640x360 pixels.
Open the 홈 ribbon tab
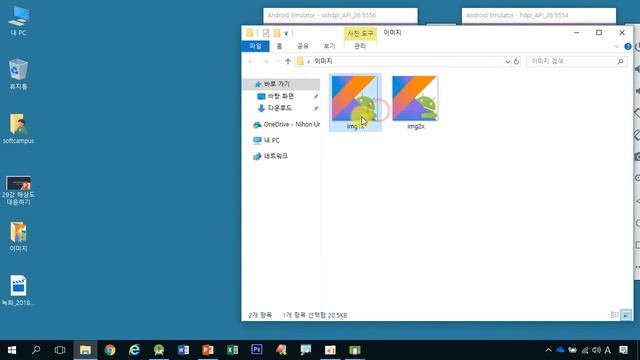(279, 46)
